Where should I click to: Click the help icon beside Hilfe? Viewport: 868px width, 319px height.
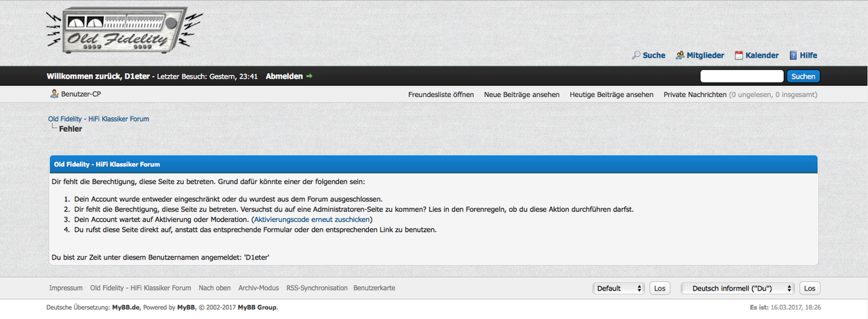coord(793,56)
